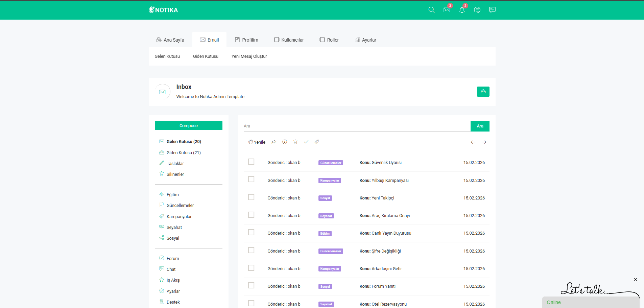This screenshot has height=308, width=644.
Task: Switch to the Profilim tab
Action: 246,40
